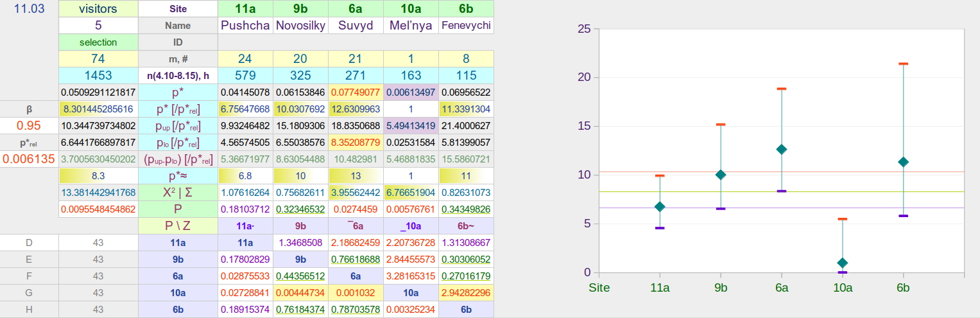Viewport: 980px width, 318px height.
Task: Click the 'Novosilky' name cell
Action: [x=300, y=26]
